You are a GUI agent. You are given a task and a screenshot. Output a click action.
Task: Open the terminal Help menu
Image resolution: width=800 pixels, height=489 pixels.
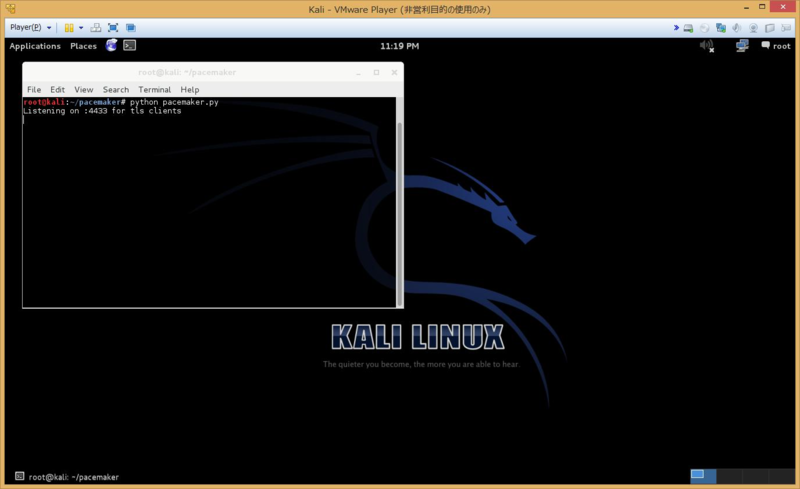tap(190, 89)
